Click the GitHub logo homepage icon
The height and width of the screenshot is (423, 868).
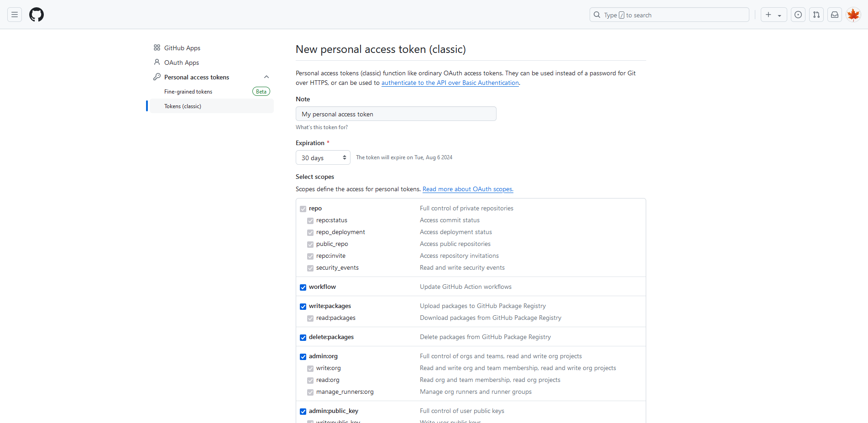pos(37,15)
